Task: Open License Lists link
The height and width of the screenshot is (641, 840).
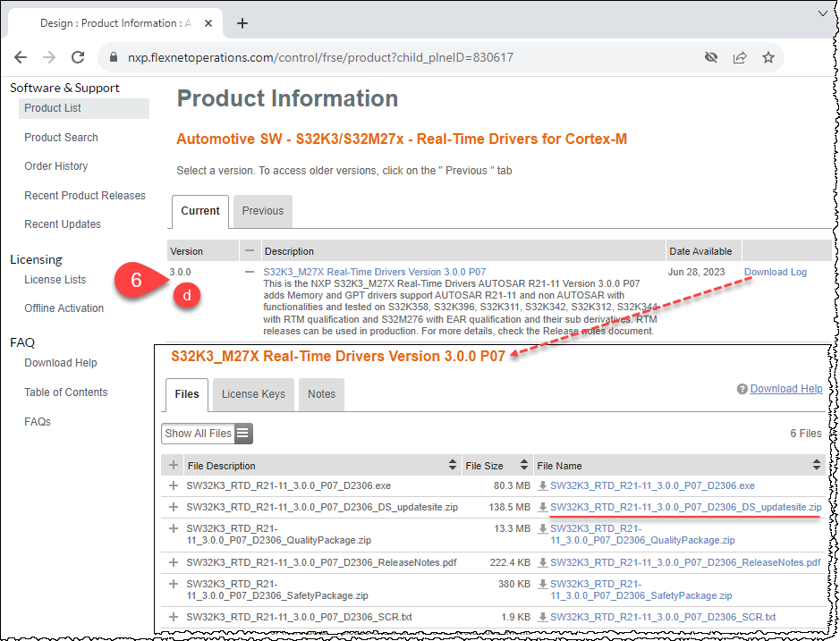Action: pos(55,280)
